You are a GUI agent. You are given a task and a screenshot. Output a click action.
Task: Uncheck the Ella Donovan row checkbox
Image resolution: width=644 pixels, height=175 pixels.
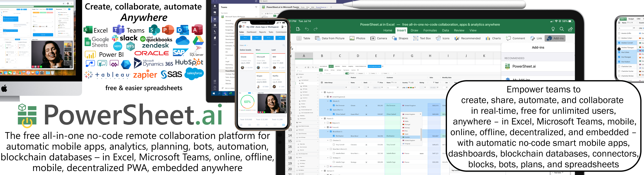[333, 105]
